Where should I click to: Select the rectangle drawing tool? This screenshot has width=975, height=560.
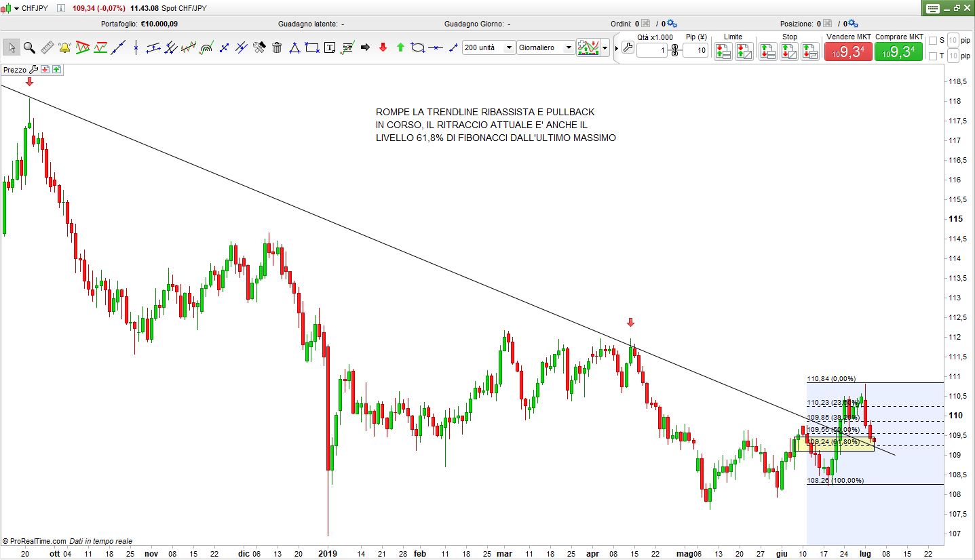click(312, 47)
